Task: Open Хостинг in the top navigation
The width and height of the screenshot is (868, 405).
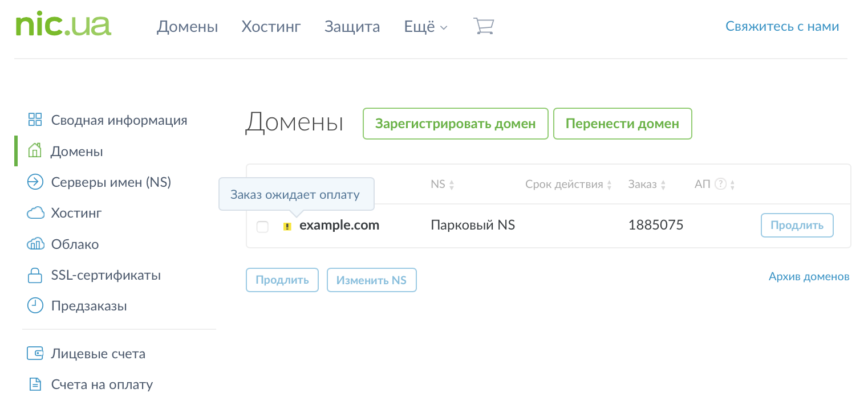Action: click(271, 27)
